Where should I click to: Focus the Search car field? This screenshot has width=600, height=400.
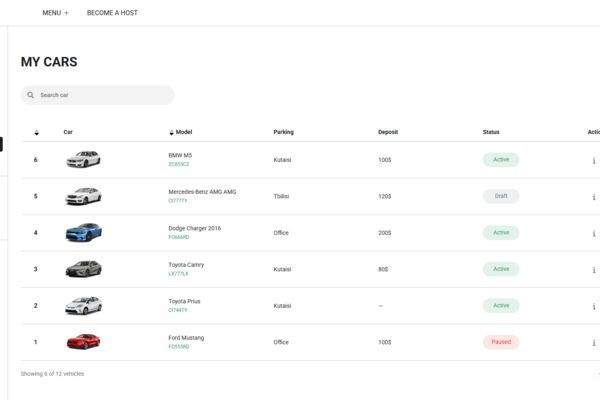(x=98, y=95)
